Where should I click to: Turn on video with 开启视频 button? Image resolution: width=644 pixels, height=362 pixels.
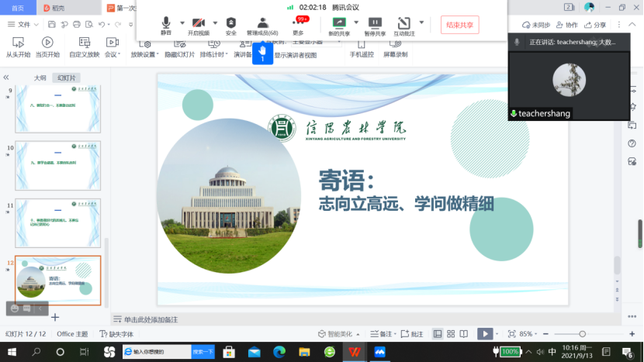click(199, 24)
